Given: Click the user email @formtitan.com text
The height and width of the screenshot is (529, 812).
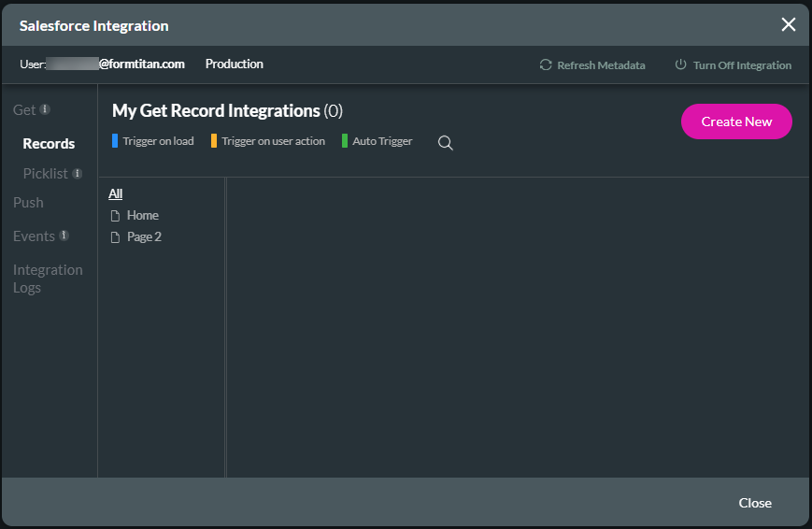Looking at the screenshot, I should pyautogui.click(x=141, y=64).
